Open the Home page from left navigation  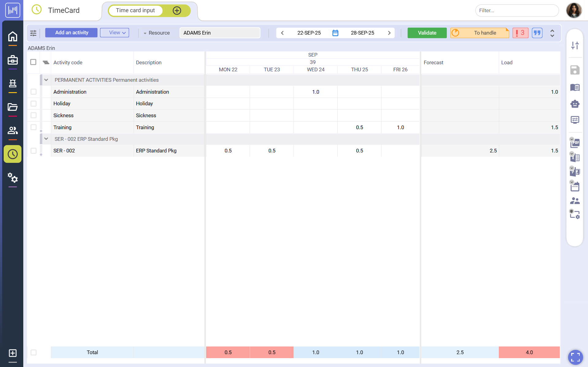tap(12, 37)
